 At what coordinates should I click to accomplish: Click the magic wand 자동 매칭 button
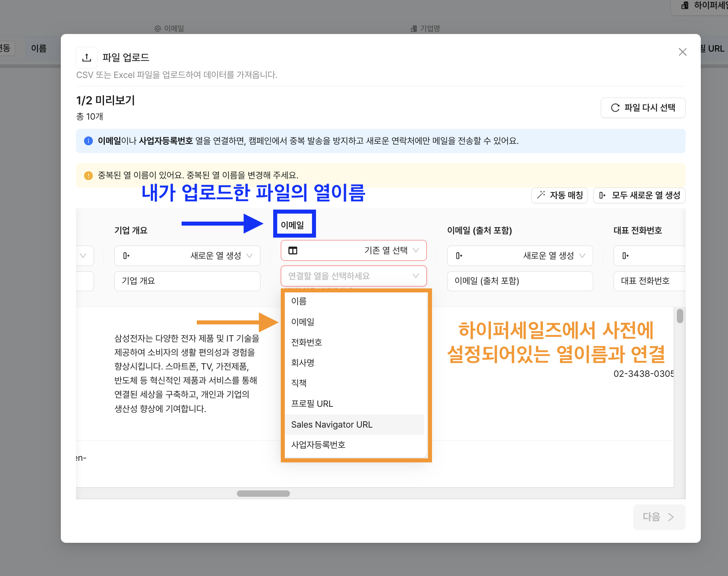point(559,195)
